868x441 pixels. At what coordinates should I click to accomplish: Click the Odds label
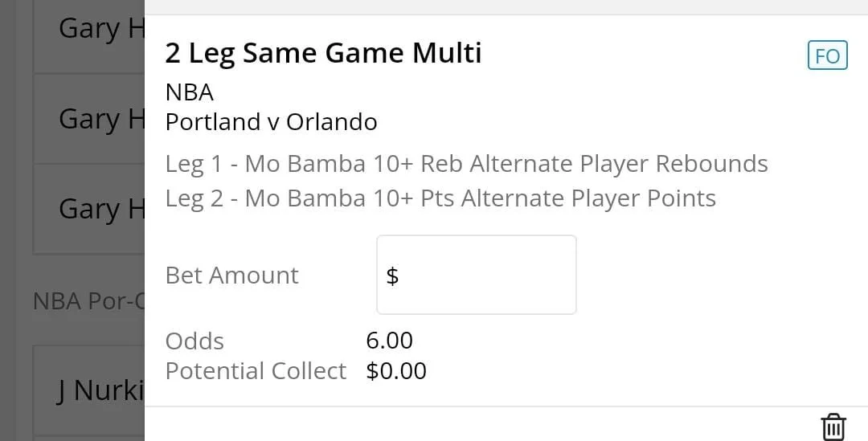click(x=194, y=341)
